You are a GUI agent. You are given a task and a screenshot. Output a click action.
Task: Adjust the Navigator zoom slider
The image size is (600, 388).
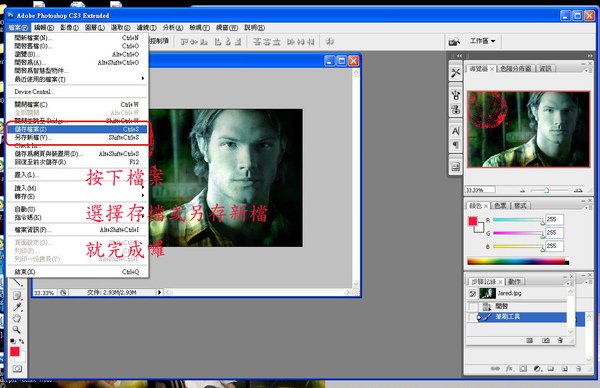pyautogui.click(x=547, y=190)
